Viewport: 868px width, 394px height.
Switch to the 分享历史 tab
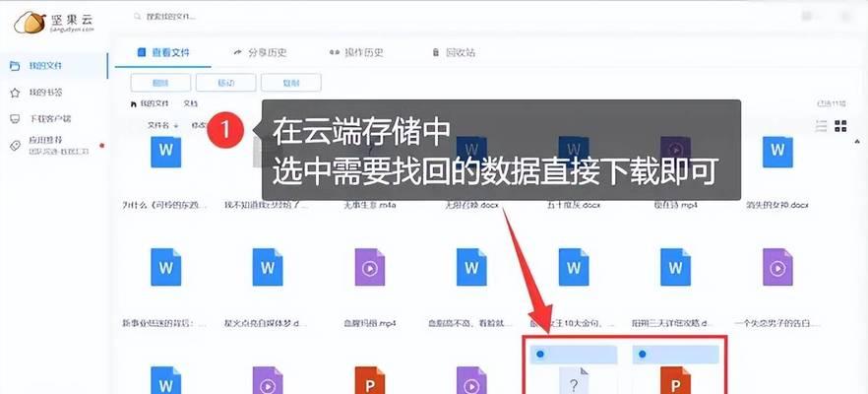pyautogui.click(x=260, y=52)
